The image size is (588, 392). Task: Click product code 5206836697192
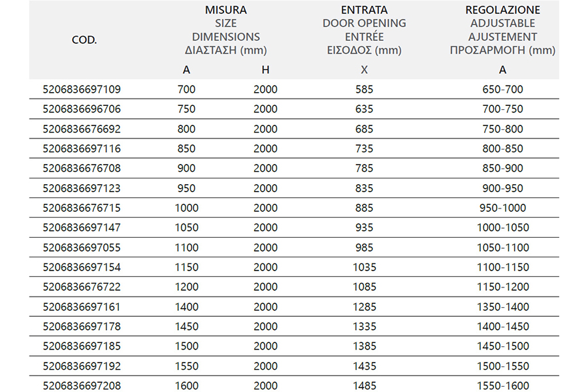tap(82, 366)
